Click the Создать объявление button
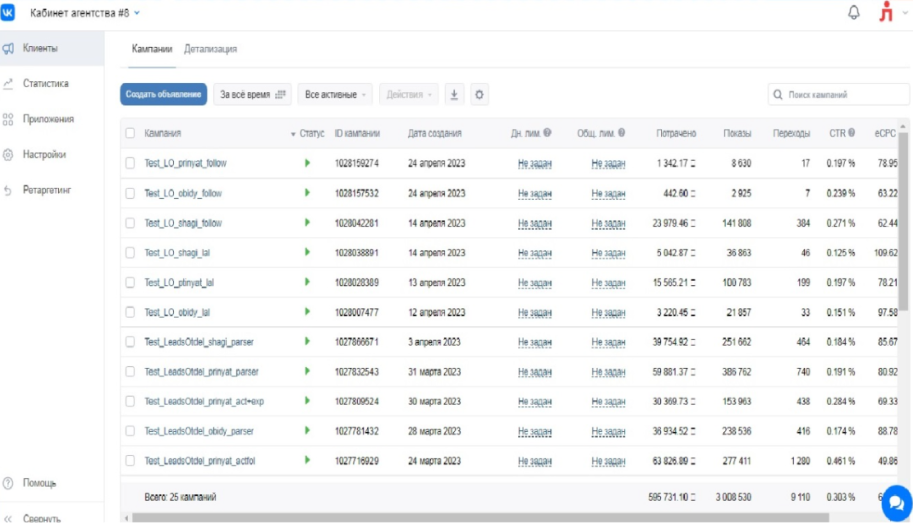The width and height of the screenshot is (913, 524). [x=164, y=94]
